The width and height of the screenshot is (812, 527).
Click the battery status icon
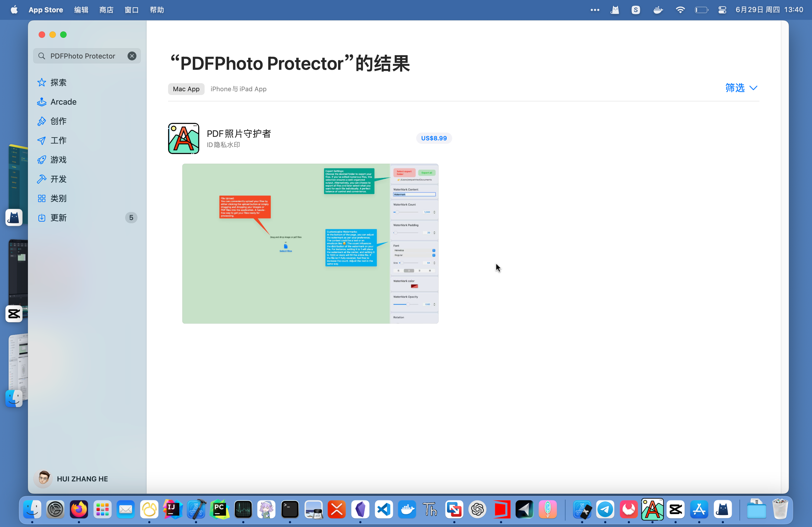(701, 10)
